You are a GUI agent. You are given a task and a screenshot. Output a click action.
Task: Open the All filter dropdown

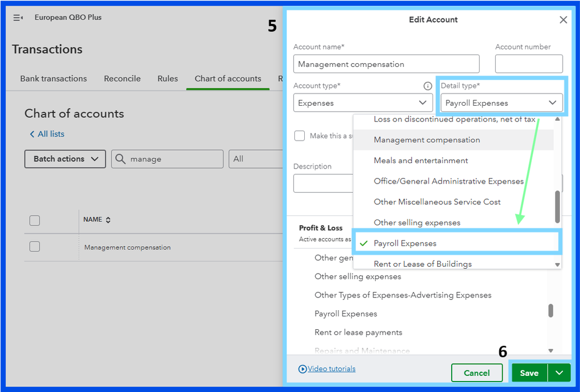(255, 159)
